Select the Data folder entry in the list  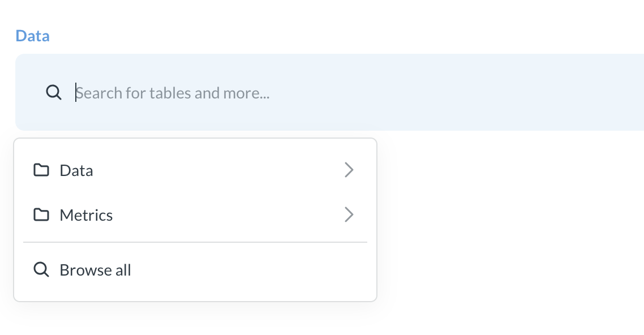(x=76, y=170)
